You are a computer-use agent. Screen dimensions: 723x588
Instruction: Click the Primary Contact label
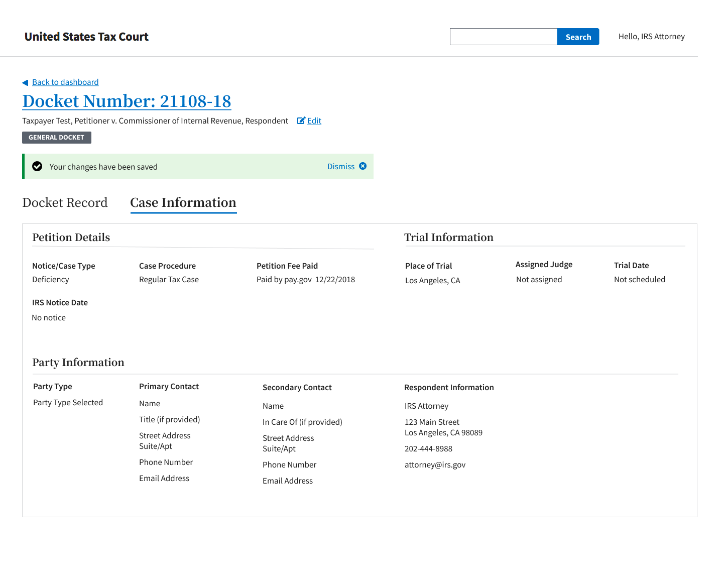coord(169,387)
